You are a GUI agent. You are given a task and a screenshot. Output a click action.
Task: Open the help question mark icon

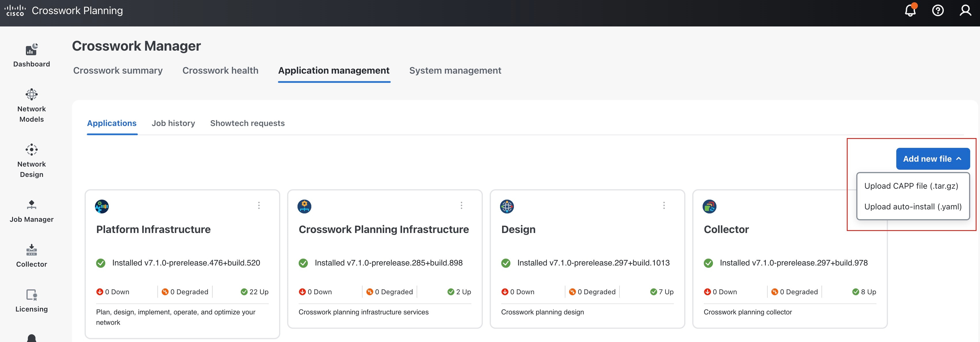[938, 10]
